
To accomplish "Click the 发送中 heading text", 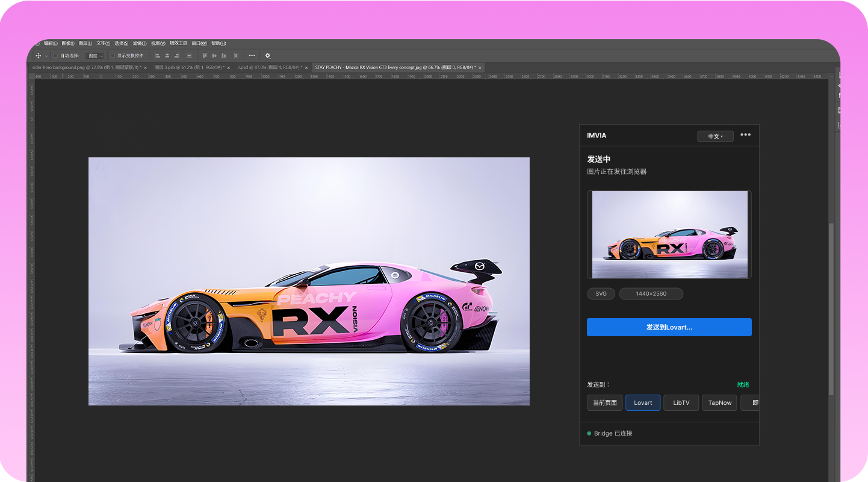I will [599, 159].
